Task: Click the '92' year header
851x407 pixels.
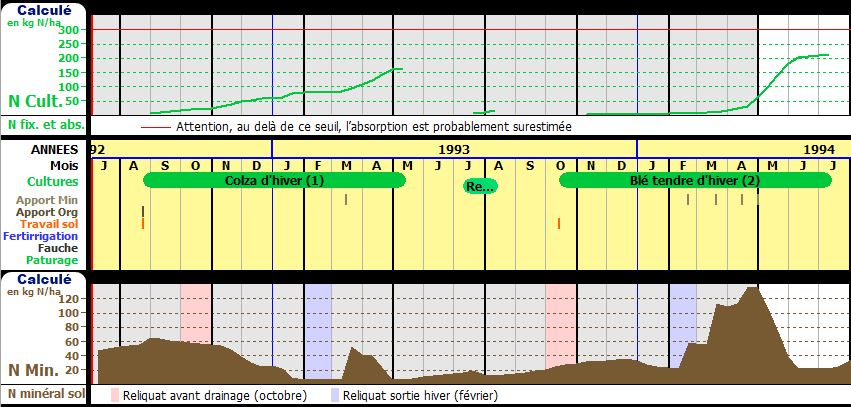Action: click(98, 149)
